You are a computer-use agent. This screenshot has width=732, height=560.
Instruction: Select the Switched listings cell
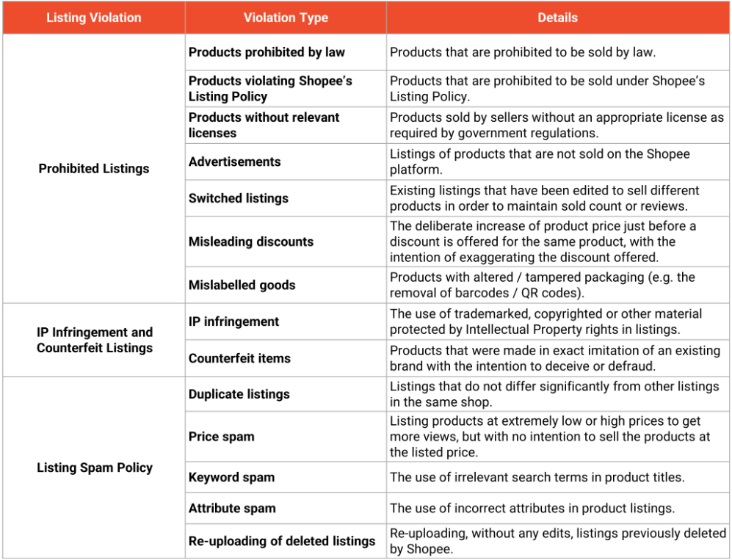tap(239, 198)
